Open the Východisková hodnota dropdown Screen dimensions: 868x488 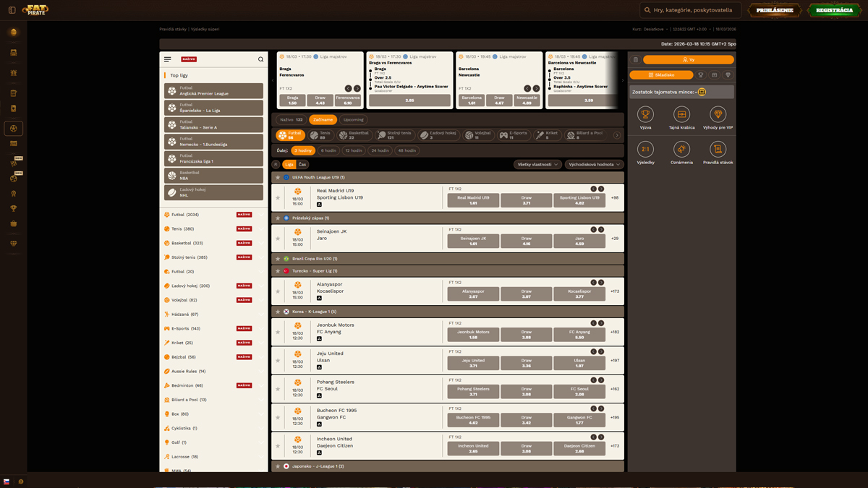click(594, 165)
